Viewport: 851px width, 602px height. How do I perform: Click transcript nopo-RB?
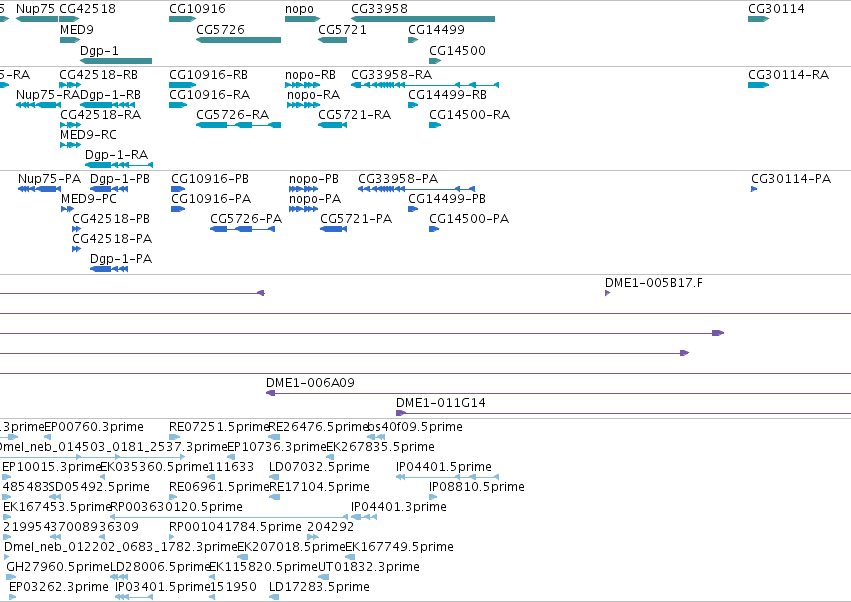[x=310, y=74]
